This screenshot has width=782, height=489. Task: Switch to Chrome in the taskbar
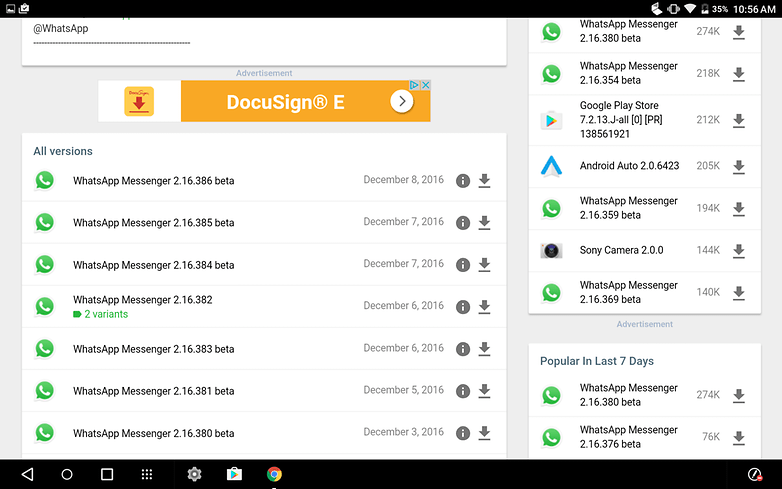(x=274, y=474)
